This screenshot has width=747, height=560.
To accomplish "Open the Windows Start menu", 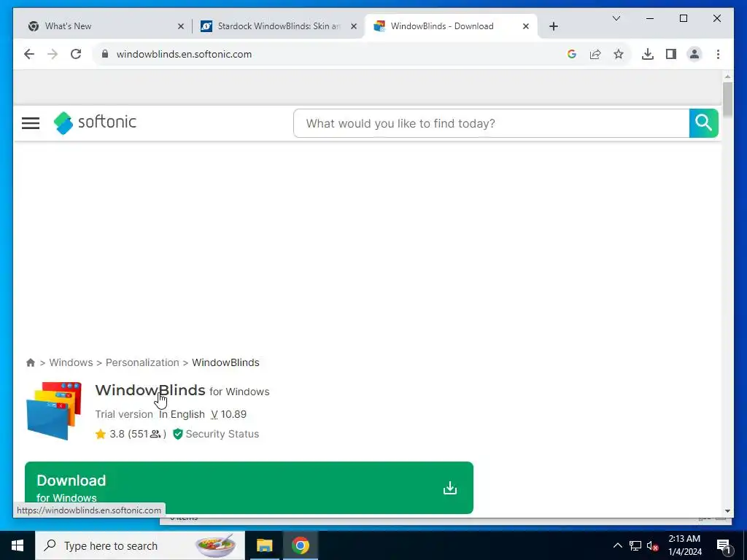I will pos(18,545).
